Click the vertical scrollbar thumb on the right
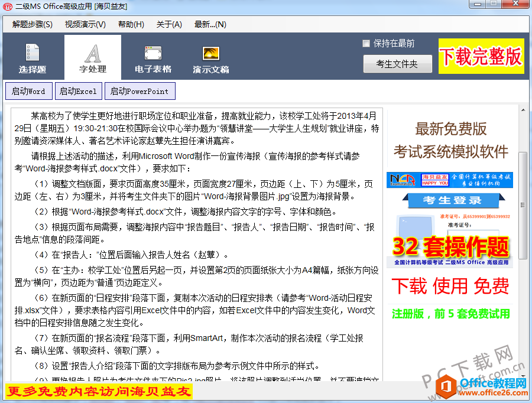The image size is (532, 403). pyautogui.click(x=523, y=206)
